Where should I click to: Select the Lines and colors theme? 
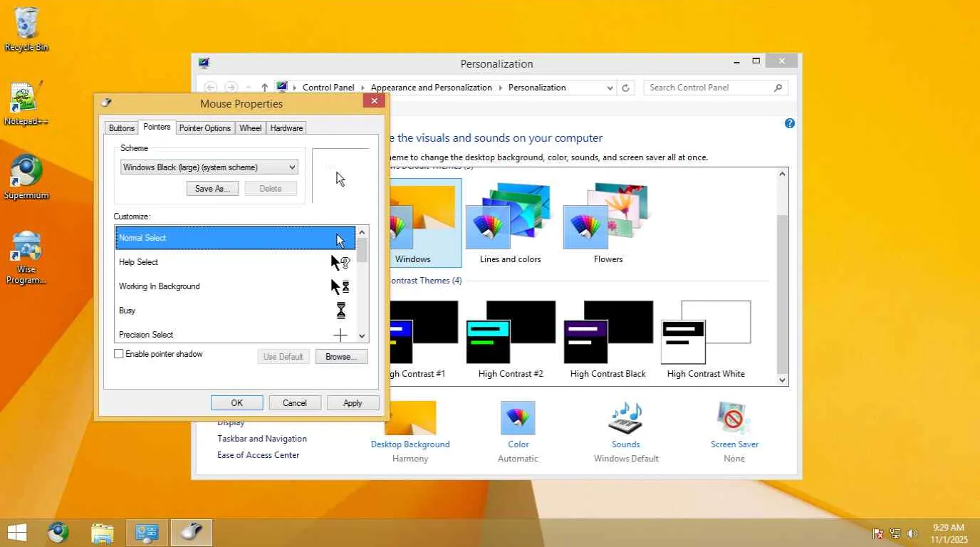(510, 223)
